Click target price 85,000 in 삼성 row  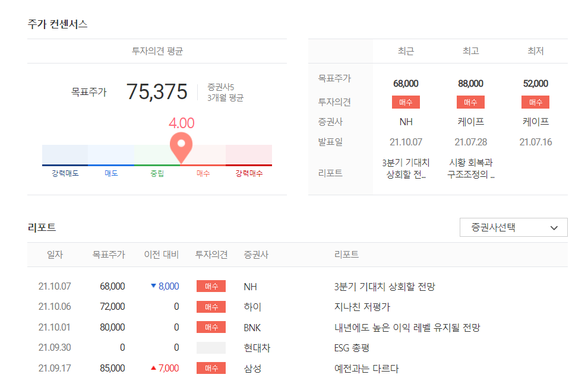[x=112, y=368]
